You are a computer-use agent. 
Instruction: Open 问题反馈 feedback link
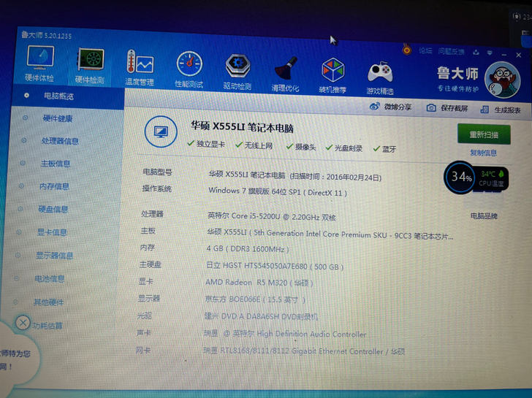point(452,52)
